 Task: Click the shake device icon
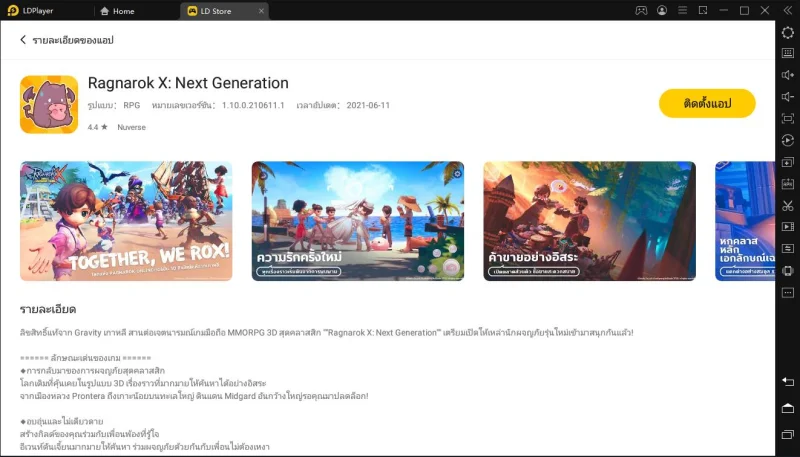(x=788, y=270)
